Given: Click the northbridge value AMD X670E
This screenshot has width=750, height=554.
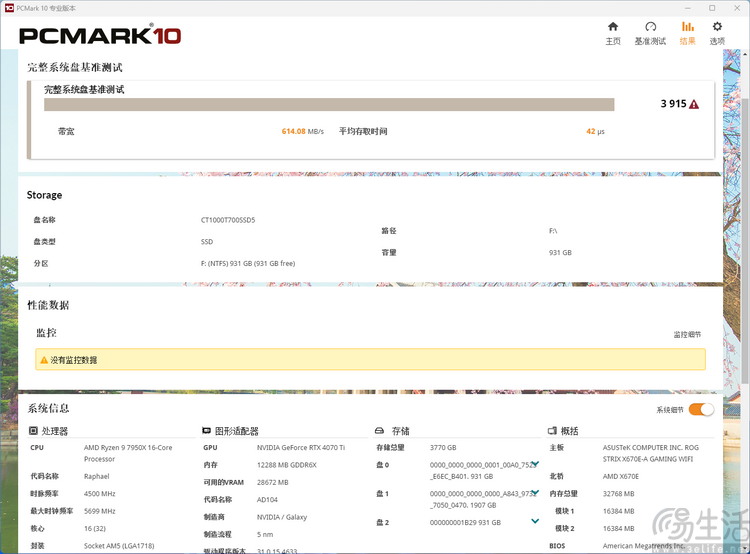Looking at the screenshot, I should click(620, 476).
